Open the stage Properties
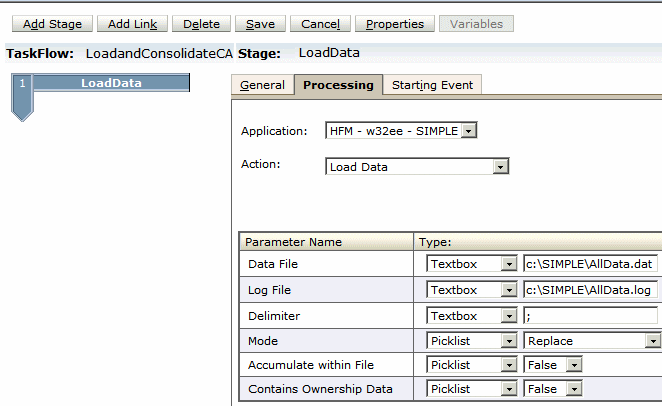662x406 pixels. tap(395, 23)
